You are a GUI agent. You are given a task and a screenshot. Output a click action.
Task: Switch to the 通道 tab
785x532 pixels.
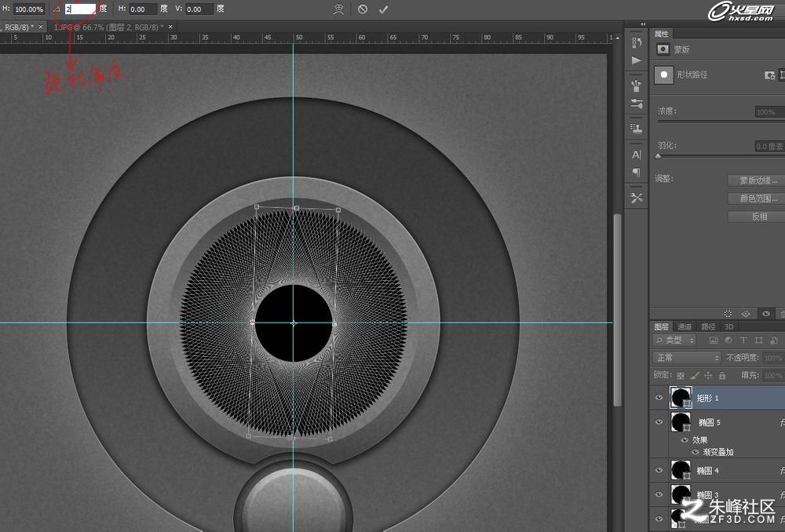[x=685, y=326]
